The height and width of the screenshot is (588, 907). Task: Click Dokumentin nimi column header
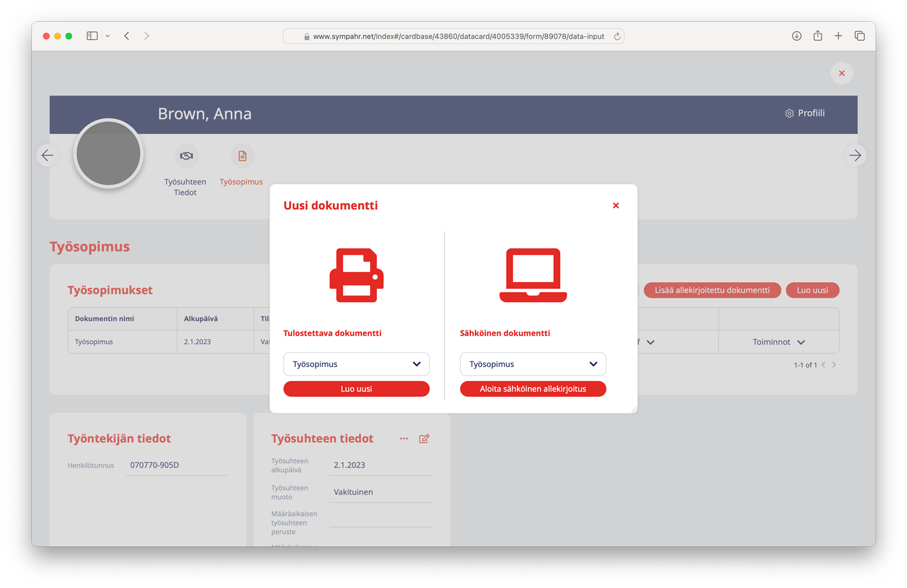(105, 318)
